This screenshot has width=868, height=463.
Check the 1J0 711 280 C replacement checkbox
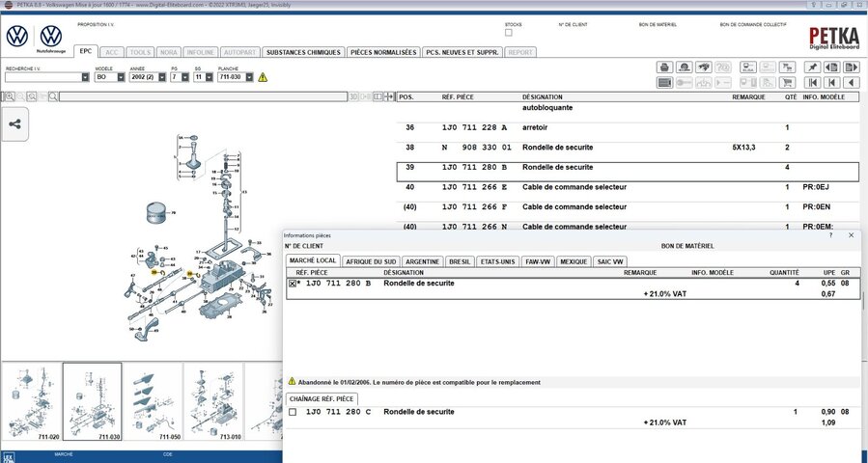coord(293,412)
